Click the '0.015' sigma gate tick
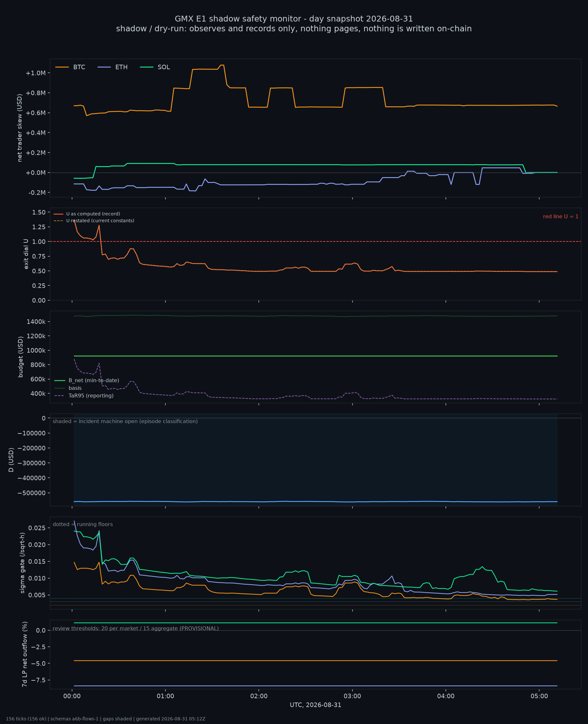The image size is (588, 724). [37, 562]
